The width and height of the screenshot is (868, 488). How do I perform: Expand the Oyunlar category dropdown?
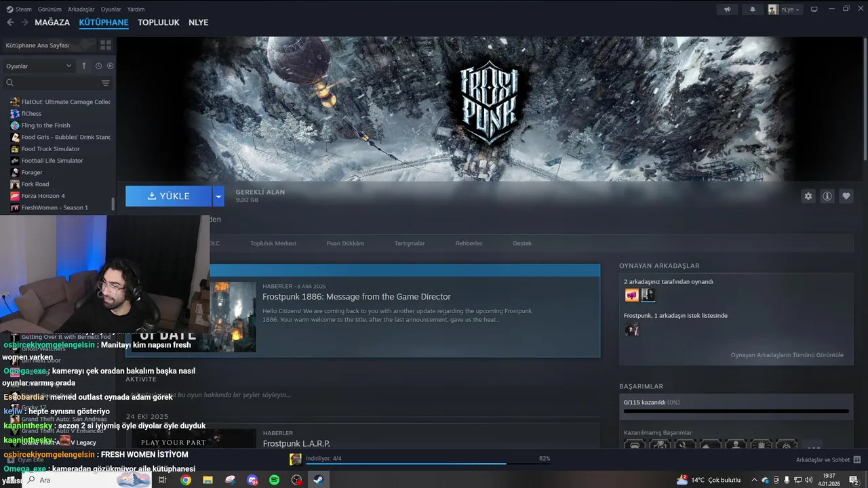(x=39, y=66)
